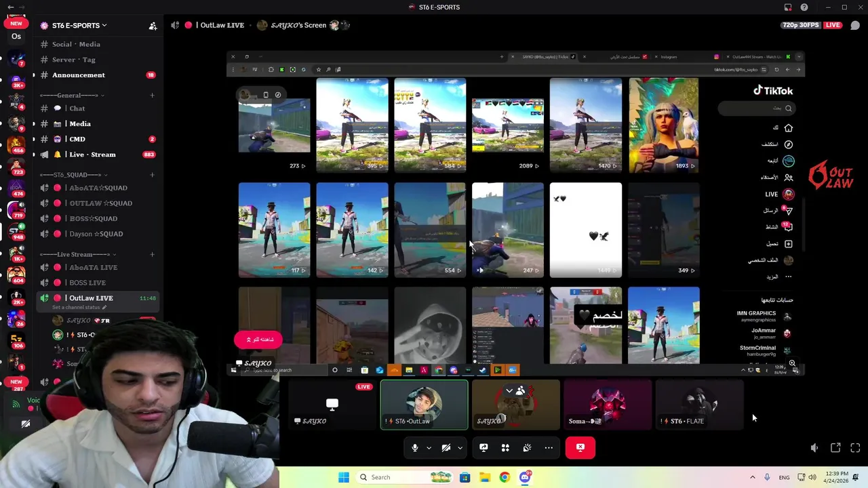Screen dimensions: 868x488
Task: Select SAYKO's LIVE screen share tile
Action: pyautogui.click(x=332, y=405)
